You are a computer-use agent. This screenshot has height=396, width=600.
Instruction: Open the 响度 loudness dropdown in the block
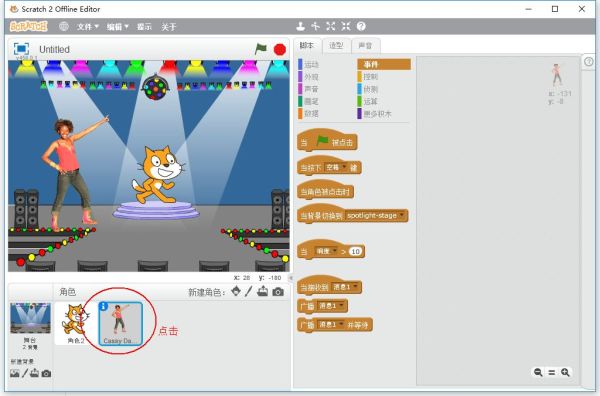click(x=326, y=251)
